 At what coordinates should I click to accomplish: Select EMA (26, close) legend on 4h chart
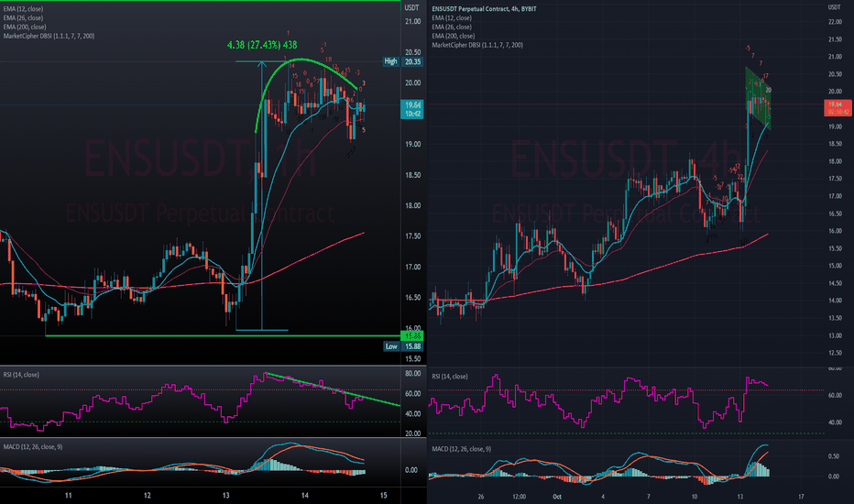point(452,27)
